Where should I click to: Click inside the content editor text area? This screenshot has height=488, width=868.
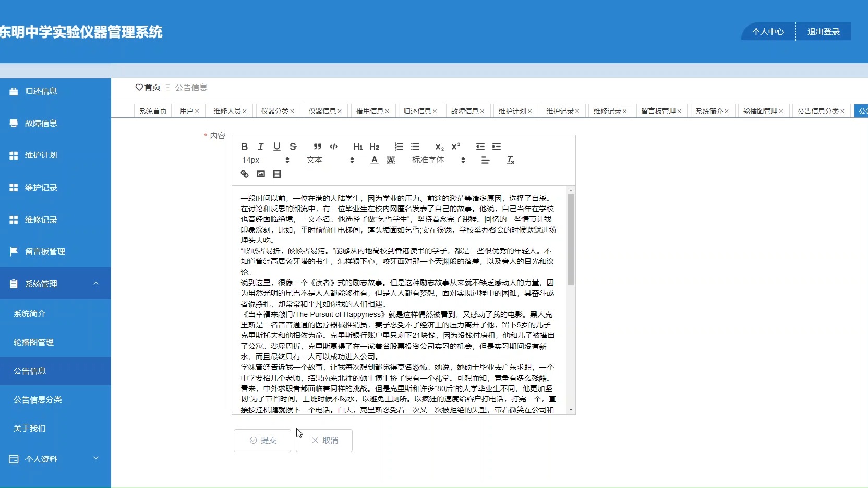(x=400, y=300)
